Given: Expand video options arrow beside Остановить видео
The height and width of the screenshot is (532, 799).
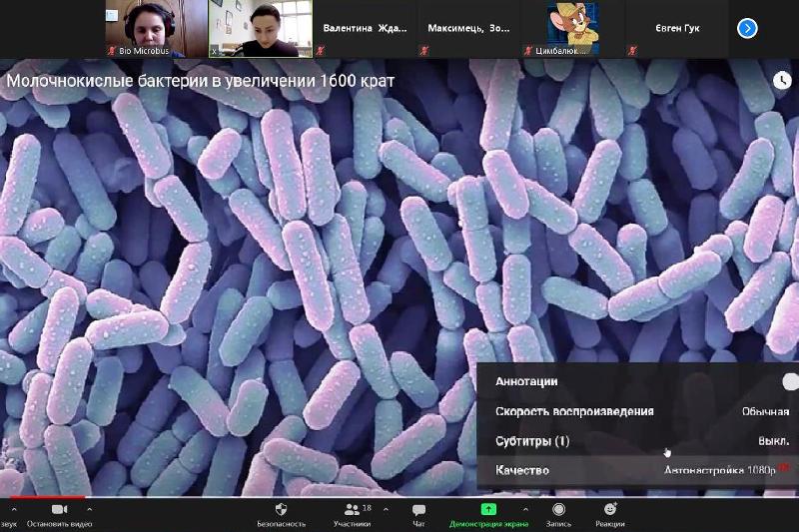Looking at the screenshot, I should [90, 509].
